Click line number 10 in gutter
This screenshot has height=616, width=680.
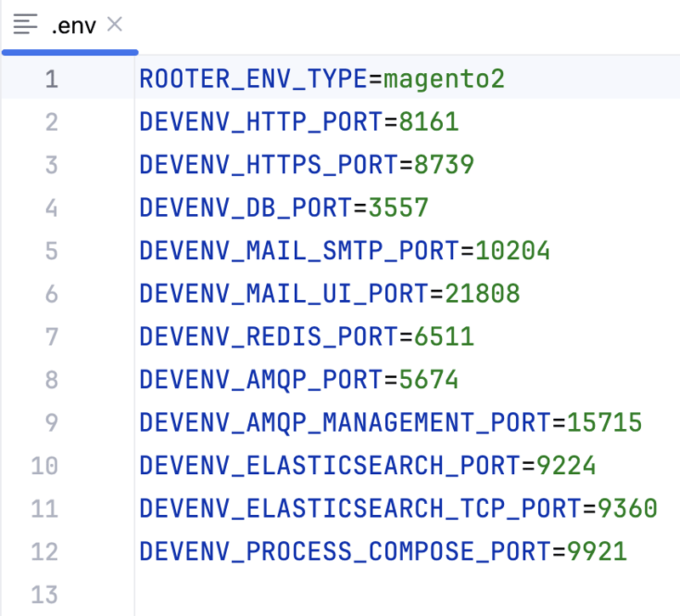tap(44, 466)
